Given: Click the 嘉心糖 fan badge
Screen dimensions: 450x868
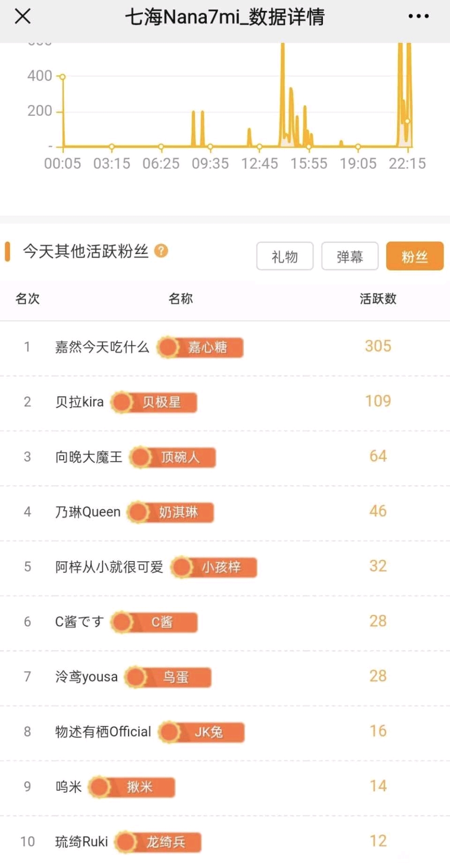Looking at the screenshot, I should pos(201,347).
